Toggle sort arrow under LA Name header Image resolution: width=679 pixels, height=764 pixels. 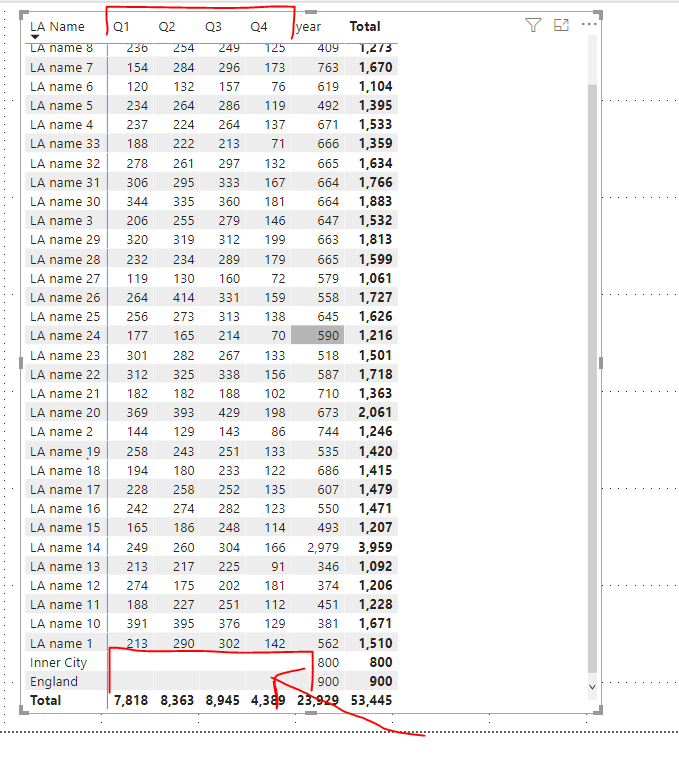click(35, 37)
